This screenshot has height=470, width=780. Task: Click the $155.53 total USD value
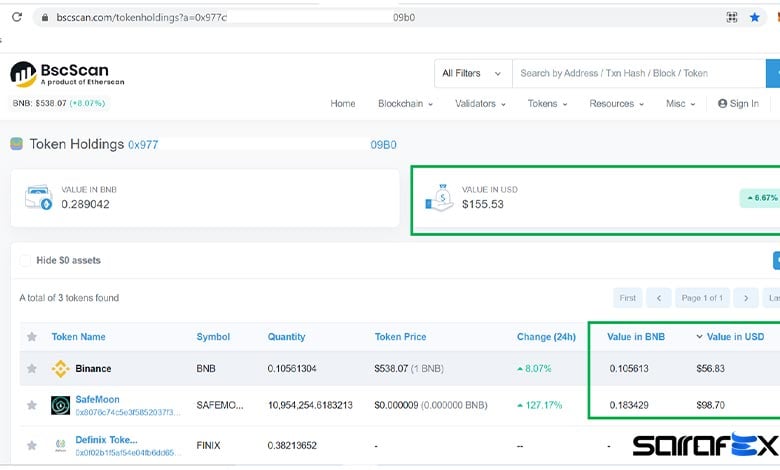pos(483,204)
